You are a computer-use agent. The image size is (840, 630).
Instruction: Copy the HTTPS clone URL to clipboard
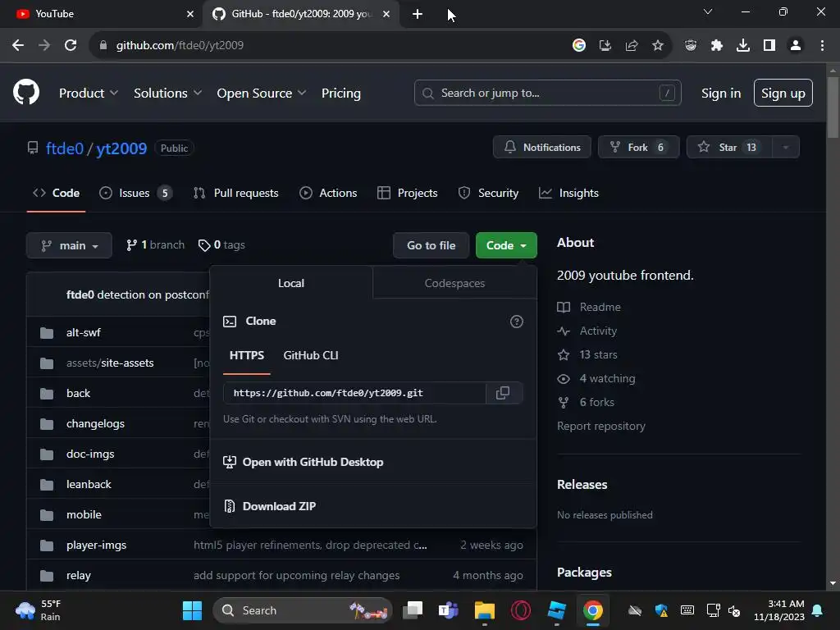coord(503,393)
